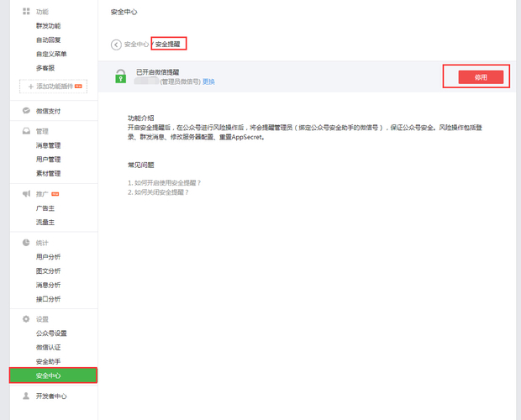Open 微信支付 section
Image resolution: width=521 pixels, height=420 pixels.
48,111
